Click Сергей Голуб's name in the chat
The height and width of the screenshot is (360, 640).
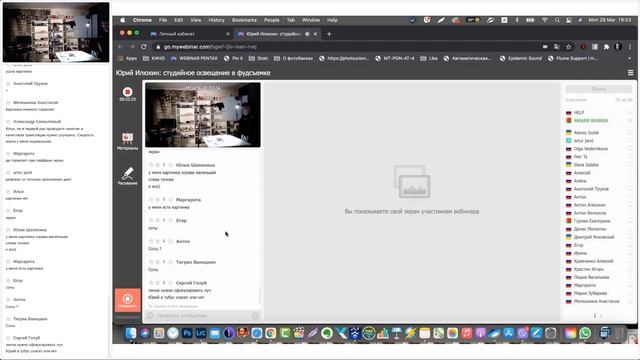coord(191,283)
